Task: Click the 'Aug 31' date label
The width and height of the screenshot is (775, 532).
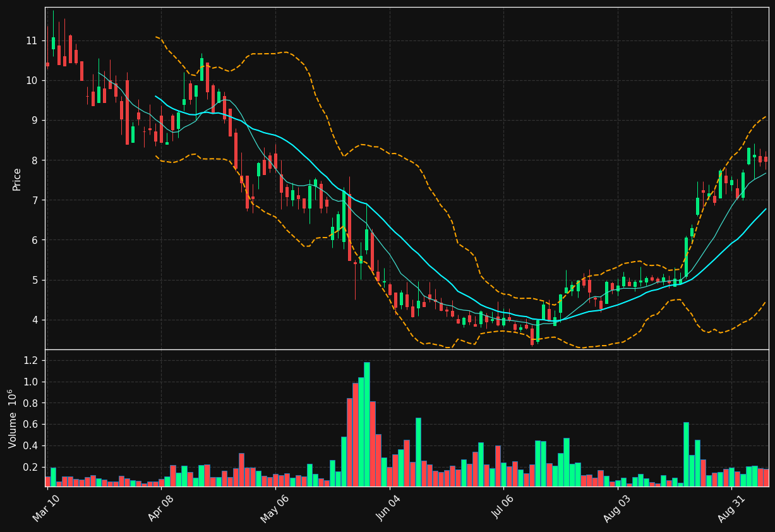Action: (x=731, y=507)
